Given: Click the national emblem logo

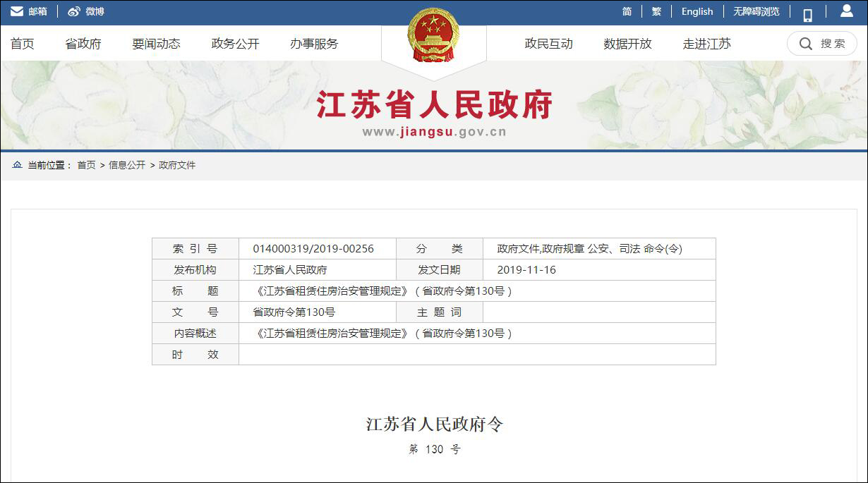Looking at the screenshot, I should tap(433, 36).
